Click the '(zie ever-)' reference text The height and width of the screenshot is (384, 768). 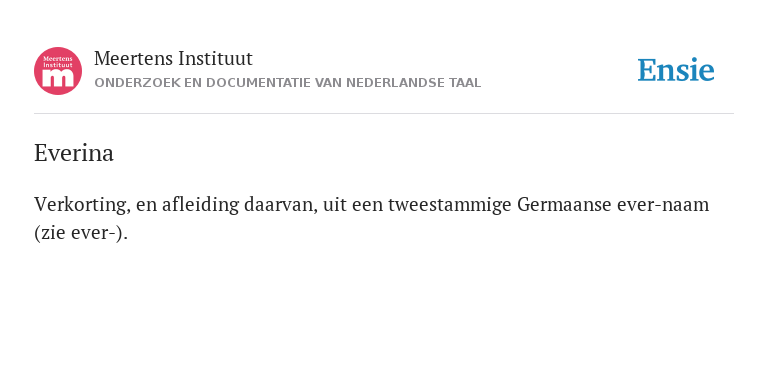coord(81,233)
